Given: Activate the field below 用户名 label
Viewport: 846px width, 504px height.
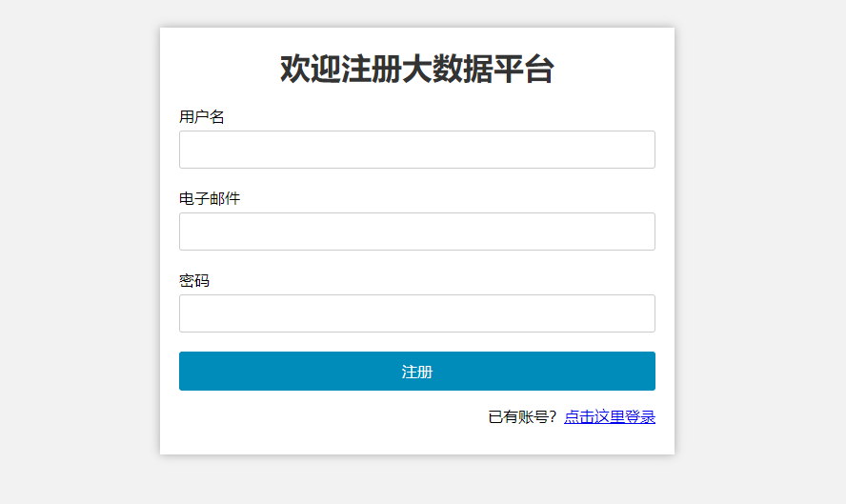Looking at the screenshot, I should click(417, 150).
